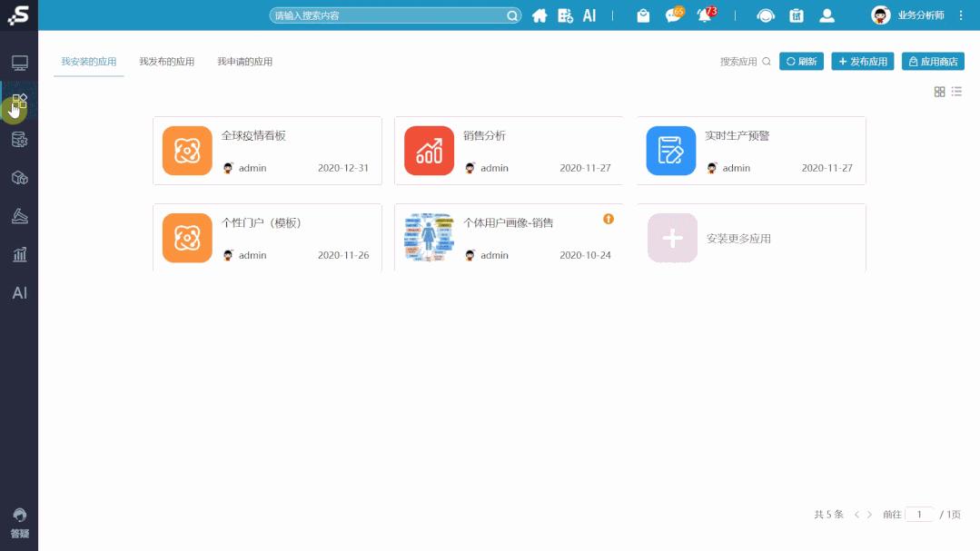Screen dimensions: 980x551
Task: Open the AI module in the left sidebar
Action: [x=20, y=292]
